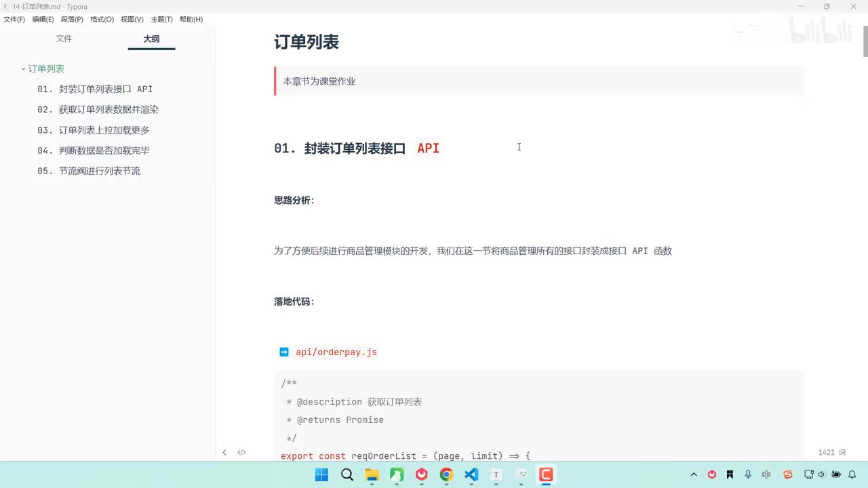Click the export const reqOrderList code line
Viewport: 868px width, 488px height.
tap(406, 456)
